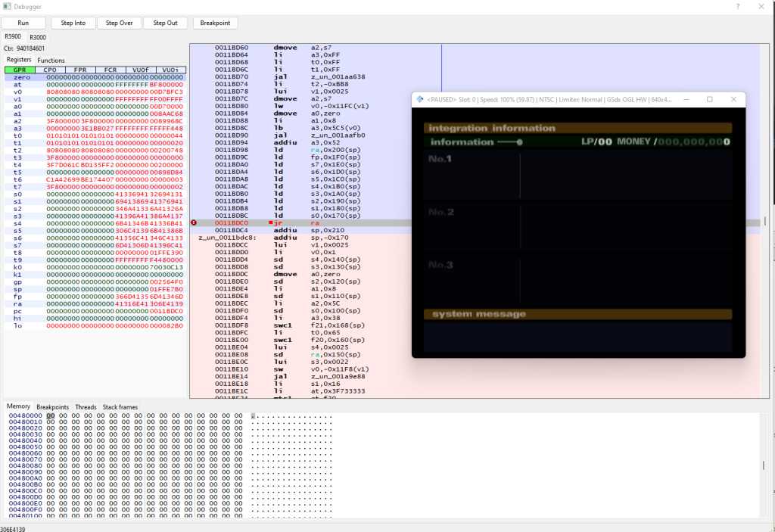Image resolution: width=775 pixels, height=532 pixels.
Task: Open the Functions tab
Action: [51, 61]
